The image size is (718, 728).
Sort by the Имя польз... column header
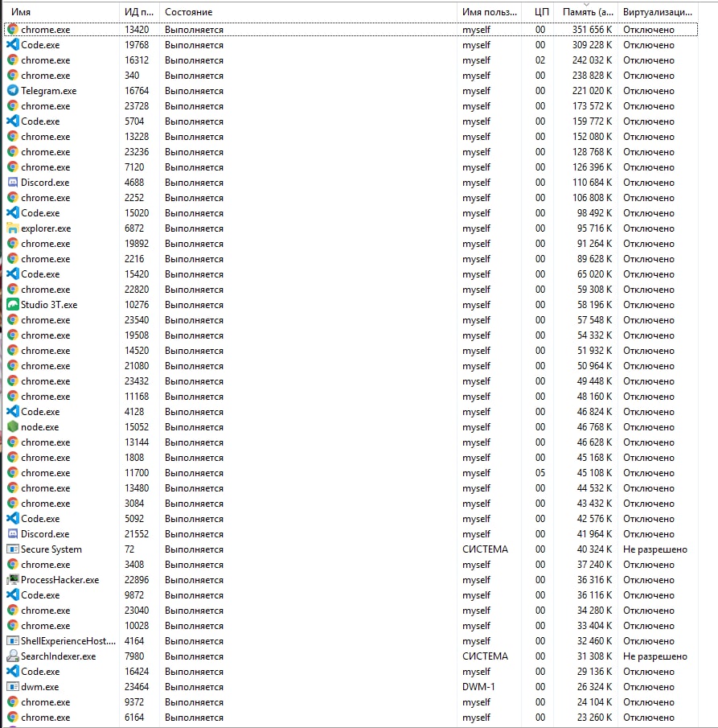489,12
